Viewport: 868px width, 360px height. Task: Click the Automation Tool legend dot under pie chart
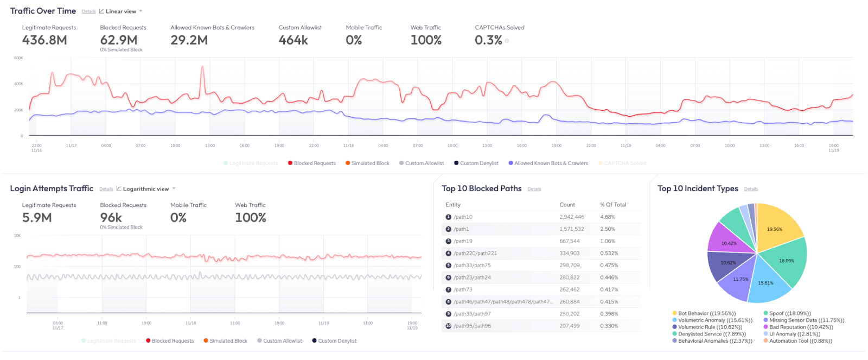(x=765, y=341)
